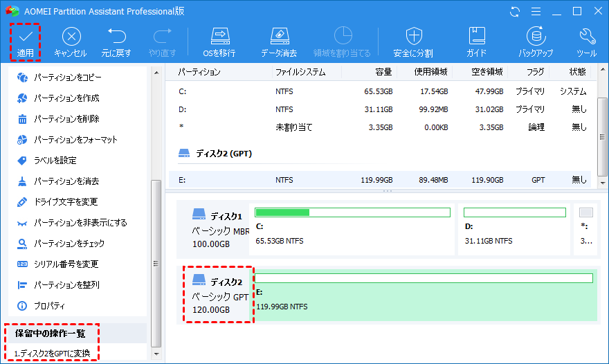609x364 pixels.
Task: Click the 空き領域 column header
Action: pos(487,72)
